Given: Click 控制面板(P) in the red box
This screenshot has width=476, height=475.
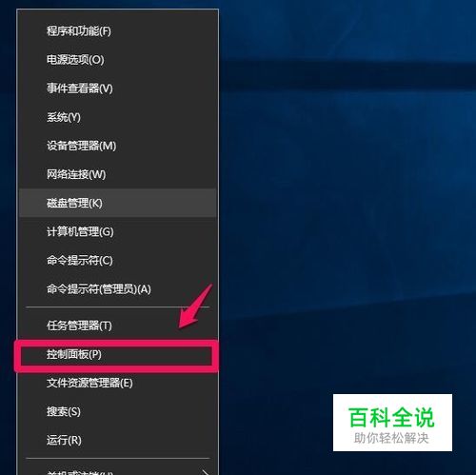Looking at the screenshot, I should coord(116,354).
